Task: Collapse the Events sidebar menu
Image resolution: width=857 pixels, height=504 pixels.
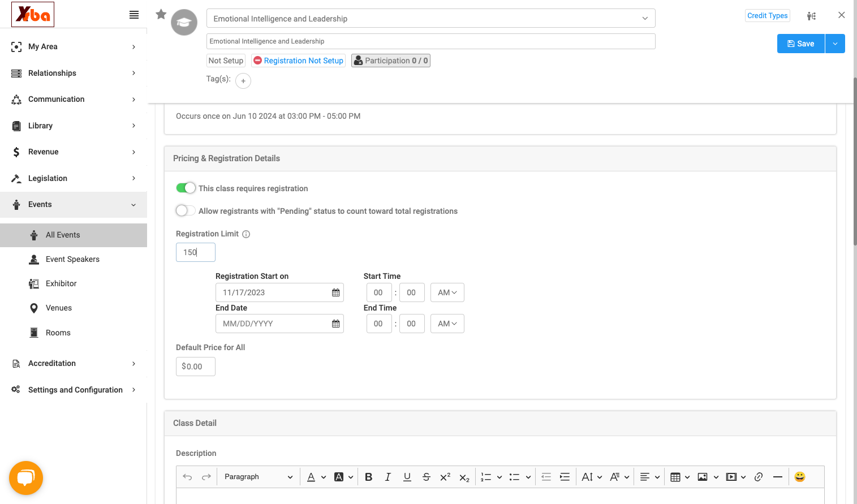Action: [74, 204]
